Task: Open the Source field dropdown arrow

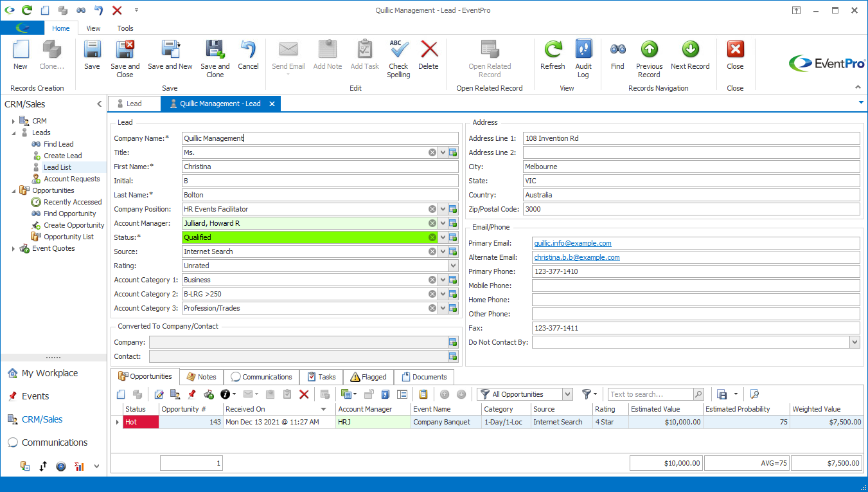Action: pyautogui.click(x=443, y=251)
